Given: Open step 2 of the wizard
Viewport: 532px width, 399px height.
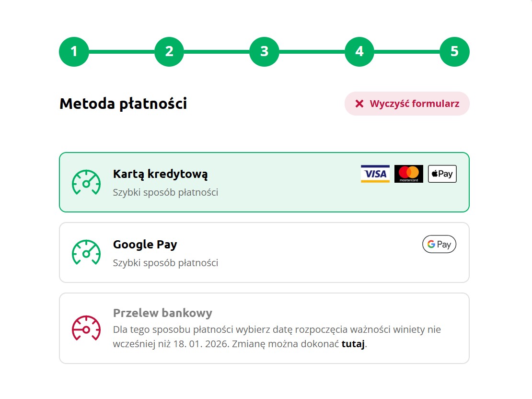Looking at the screenshot, I should 169,51.
